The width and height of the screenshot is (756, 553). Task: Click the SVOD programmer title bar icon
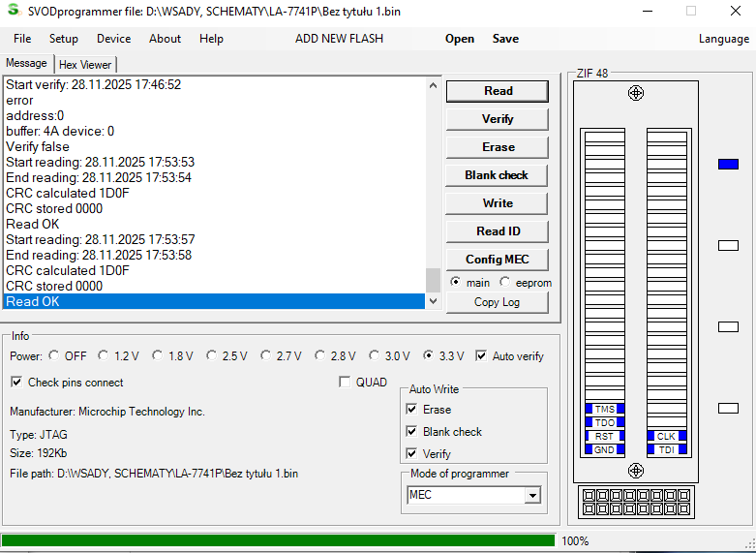tap(14, 12)
